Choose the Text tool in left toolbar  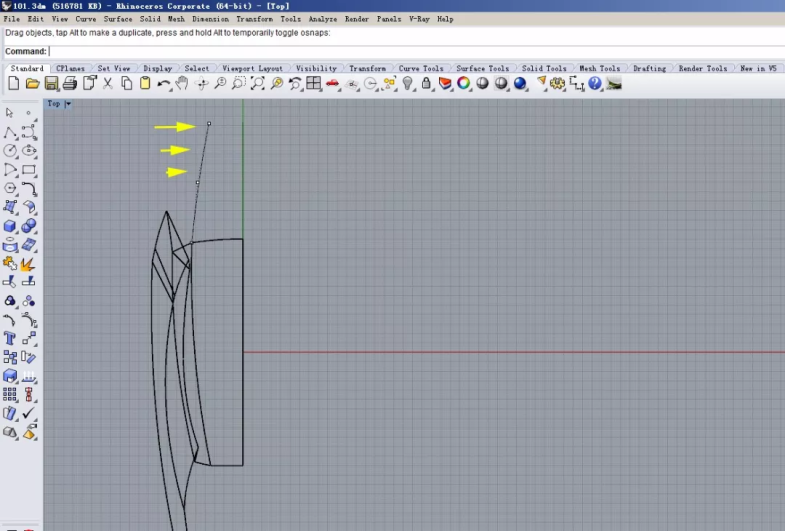[10, 338]
